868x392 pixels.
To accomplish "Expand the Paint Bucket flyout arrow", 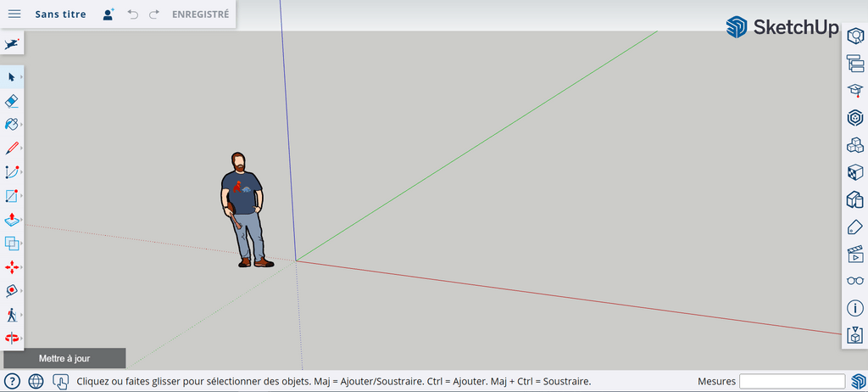I will tap(21, 124).
